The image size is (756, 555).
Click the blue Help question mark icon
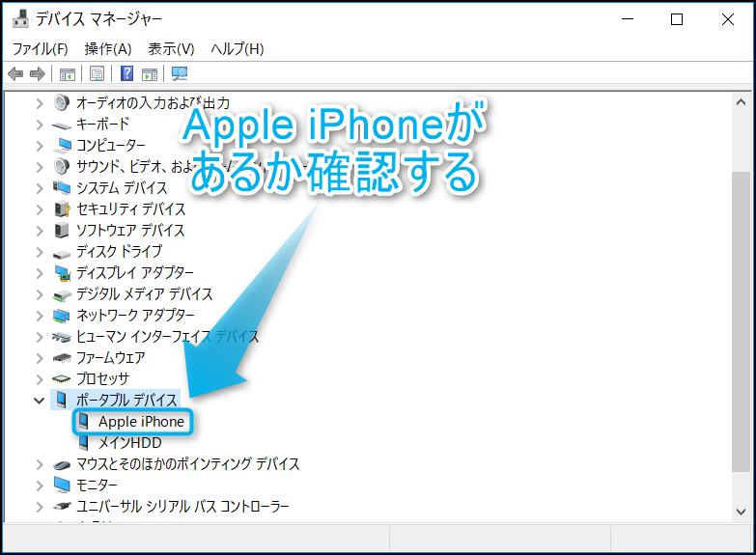click(x=126, y=74)
